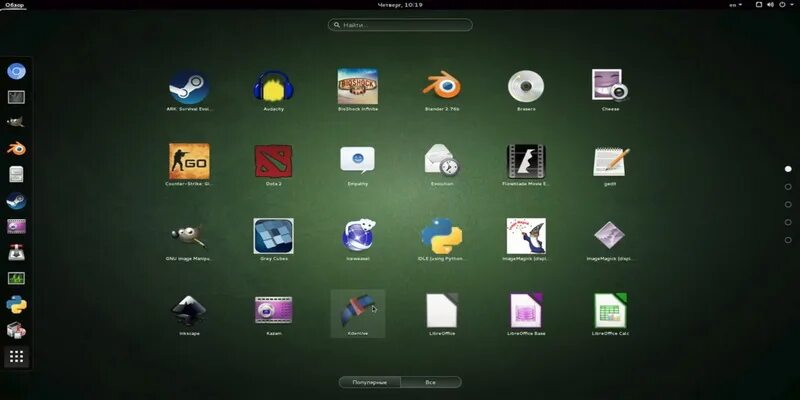Go to the fourth app page dot
This screenshot has height=400, width=800.
click(788, 222)
